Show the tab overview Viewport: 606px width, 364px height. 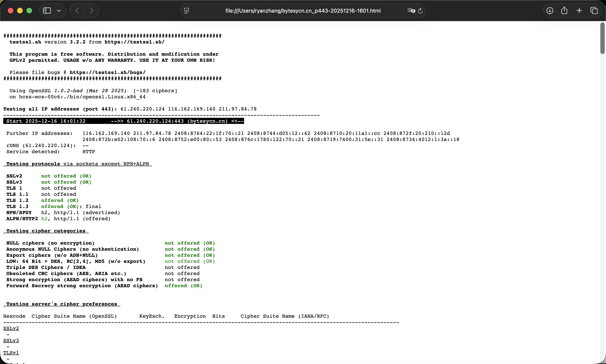pyautogui.click(x=594, y=11)
